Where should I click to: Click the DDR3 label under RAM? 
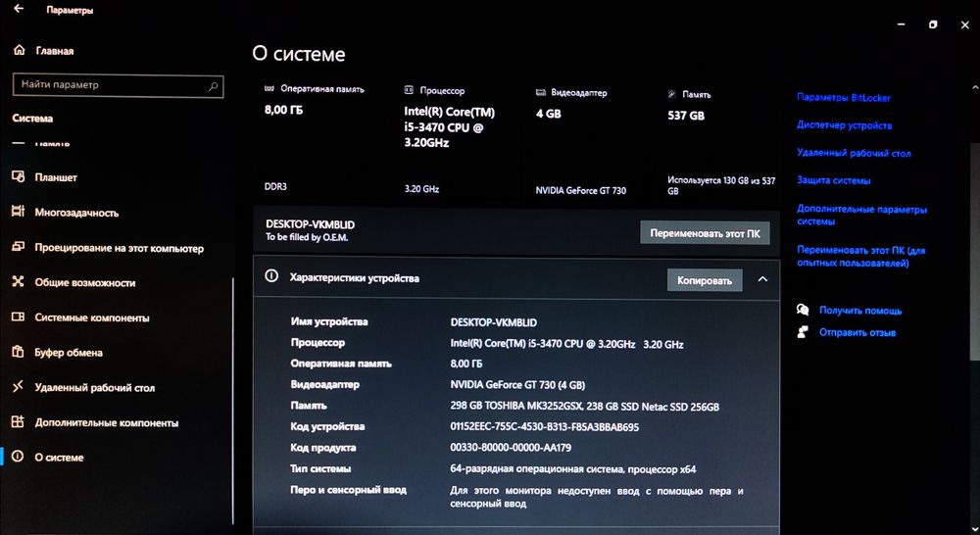tap(275, 186)
